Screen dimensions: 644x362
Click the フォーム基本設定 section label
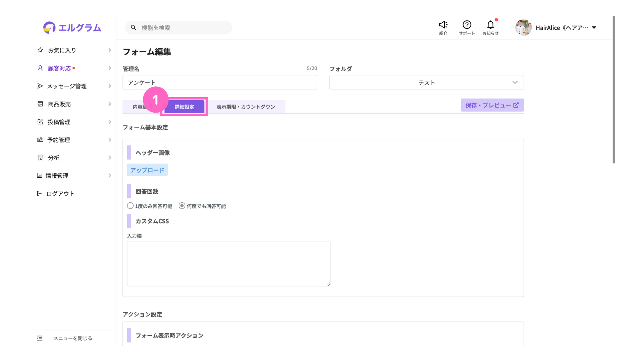click(x=145, y=127)
